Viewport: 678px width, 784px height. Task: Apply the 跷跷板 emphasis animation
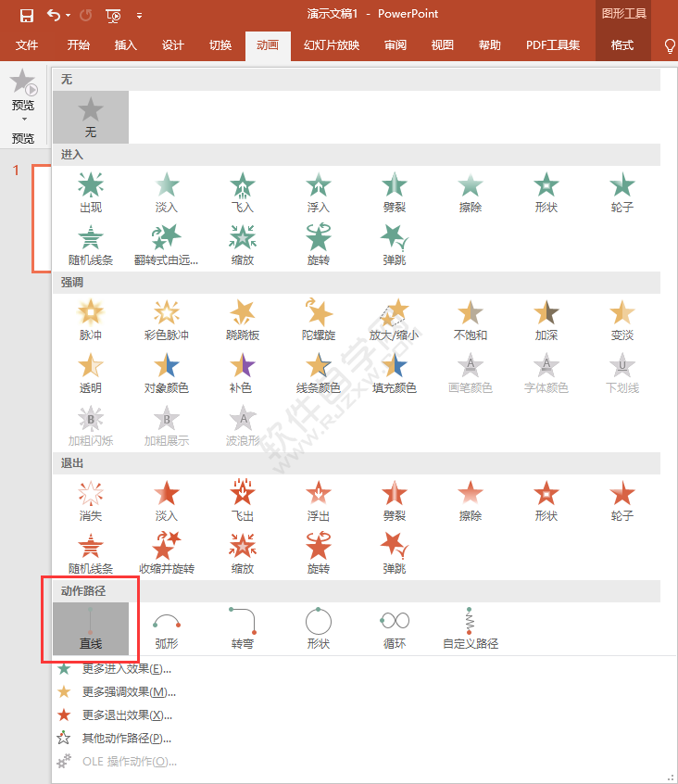(243, 321)
